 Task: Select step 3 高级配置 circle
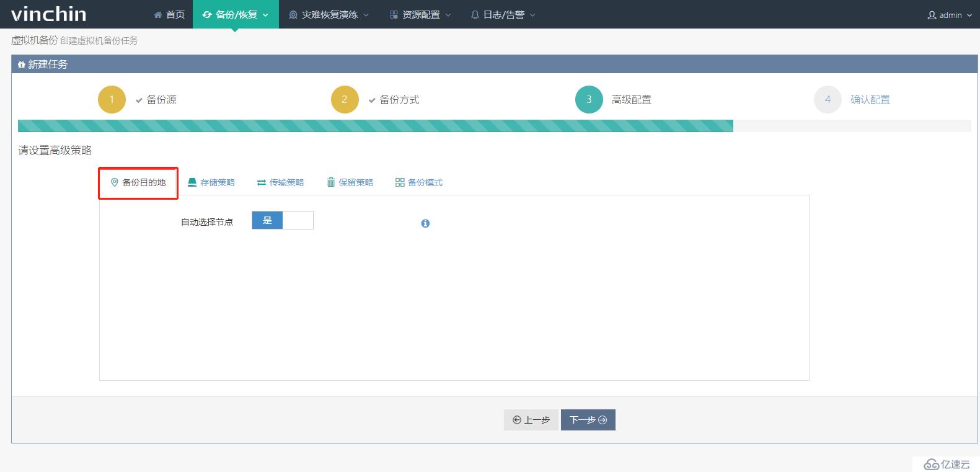tap(589, 99)
